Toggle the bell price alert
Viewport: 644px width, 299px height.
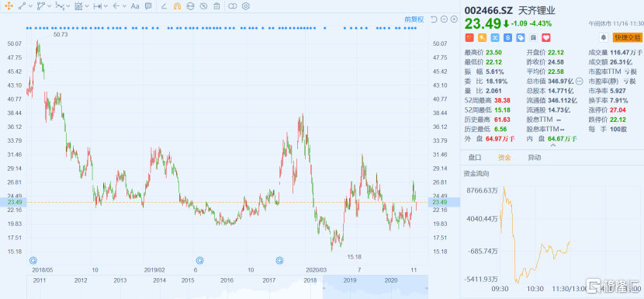(x=604, y=37)
